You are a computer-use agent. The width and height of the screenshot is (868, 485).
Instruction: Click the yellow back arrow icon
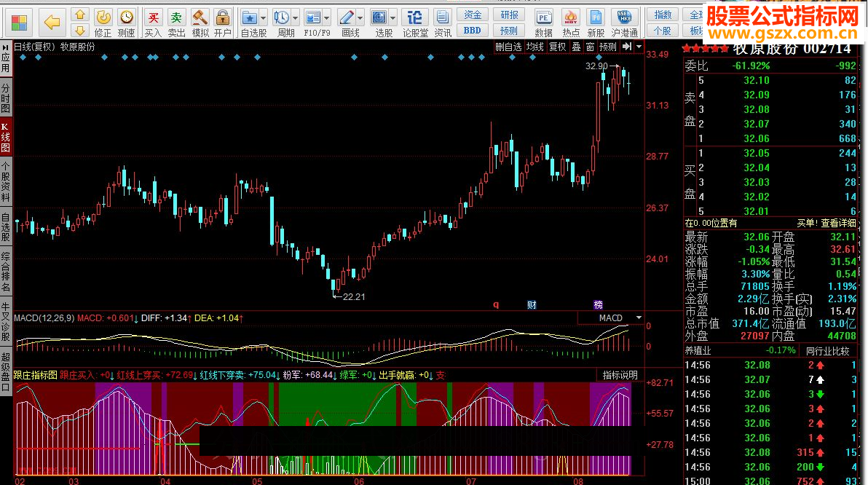click(52, 22)
